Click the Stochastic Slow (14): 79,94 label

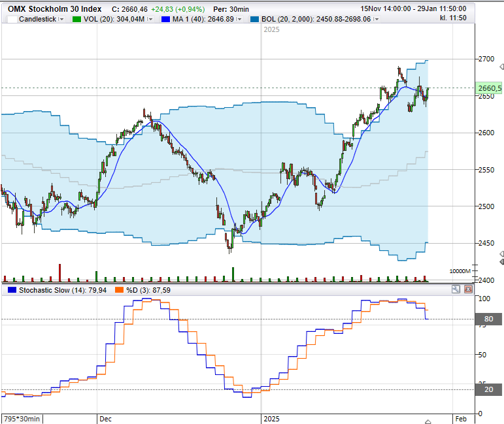pos(63,290)
